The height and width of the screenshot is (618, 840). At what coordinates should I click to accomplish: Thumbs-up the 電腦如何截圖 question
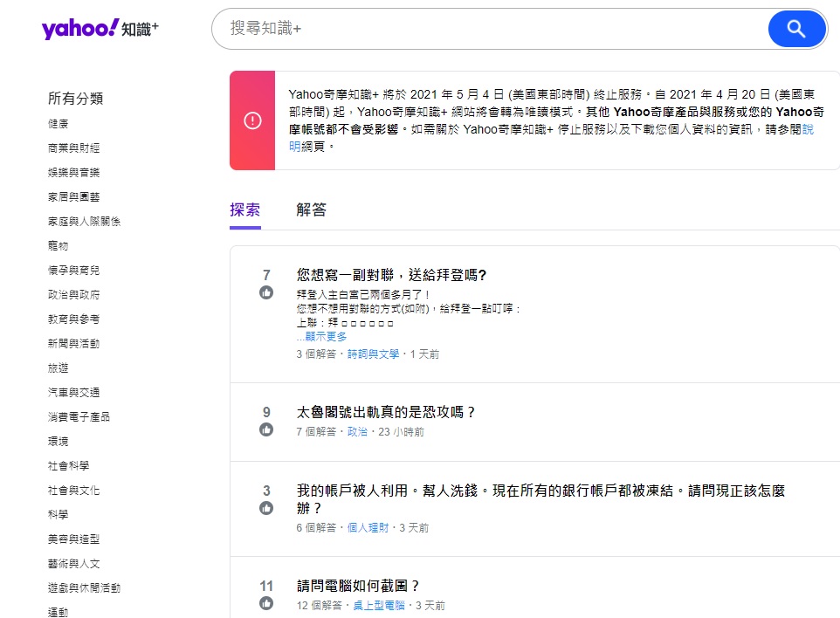(x=266, y=603)
